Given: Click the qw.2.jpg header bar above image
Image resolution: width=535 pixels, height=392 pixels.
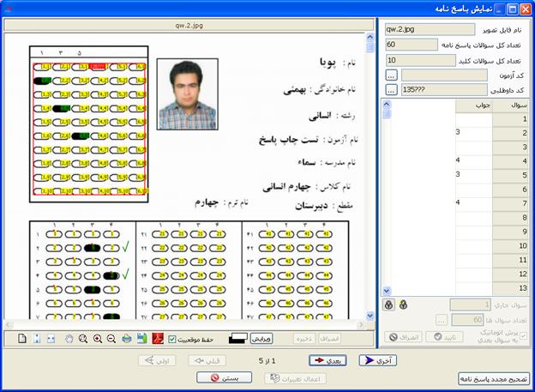Looking at the screenshot, I should (x=189, y=25).
